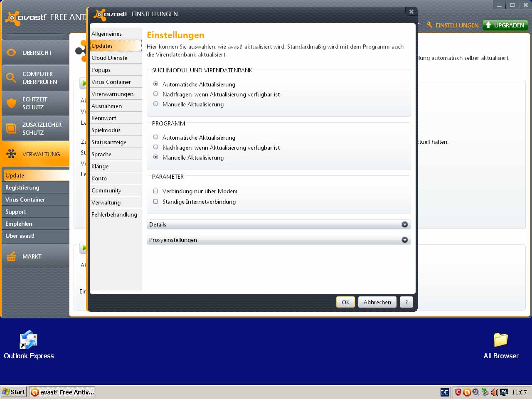
Task: Click the volume speaker tray icon
Action: [494, 392]
